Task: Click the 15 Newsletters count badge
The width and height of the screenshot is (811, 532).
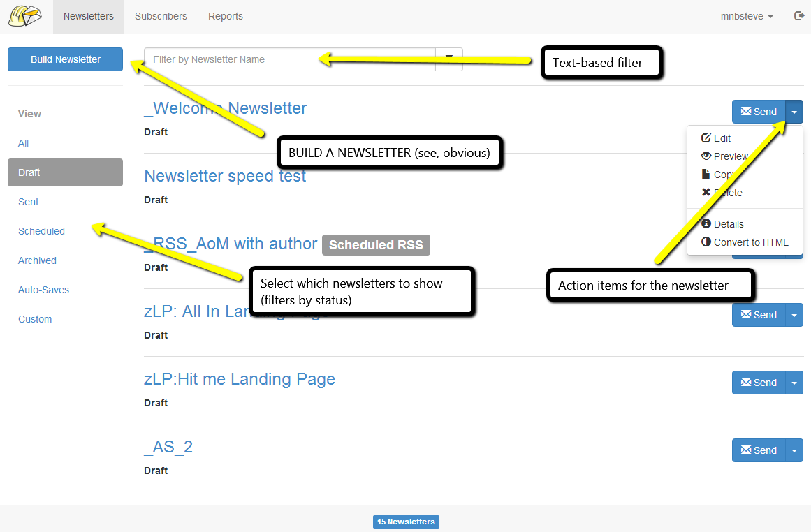Action: point(406,522)
